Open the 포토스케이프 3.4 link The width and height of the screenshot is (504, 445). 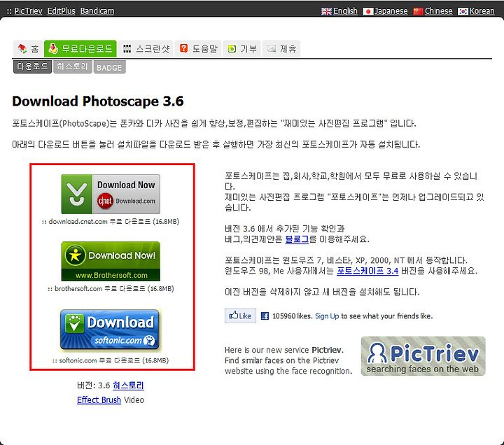pyautogui.click(x=367, y=271)
